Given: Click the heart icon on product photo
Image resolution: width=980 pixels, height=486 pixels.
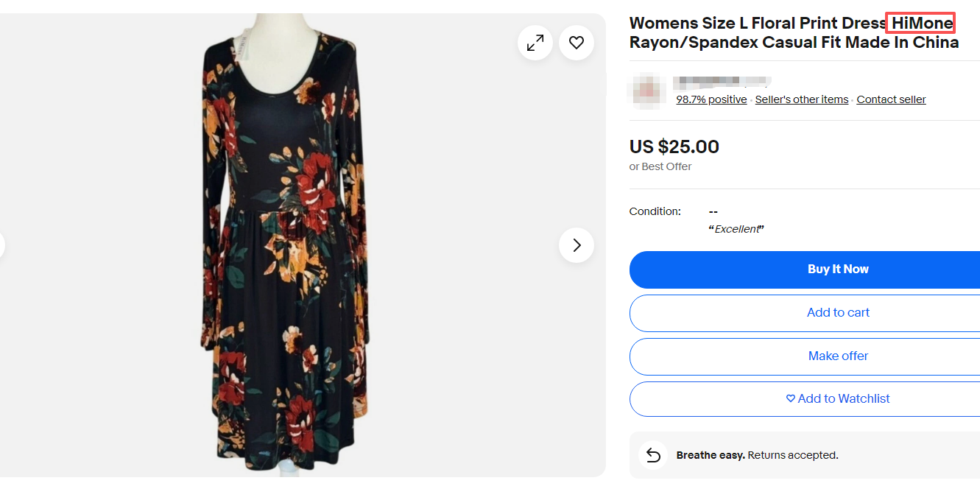Looking at the screenshot, I should tap(577, 43).
